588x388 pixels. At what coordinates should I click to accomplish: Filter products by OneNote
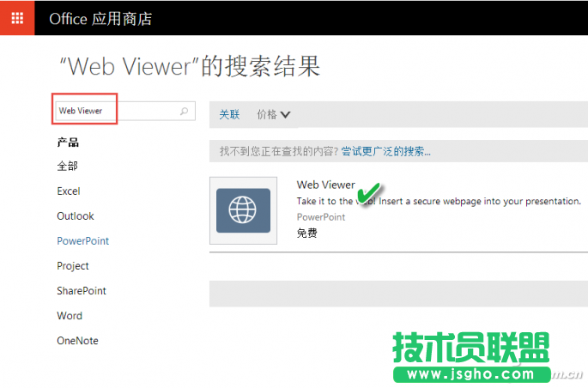pos(77,341)
